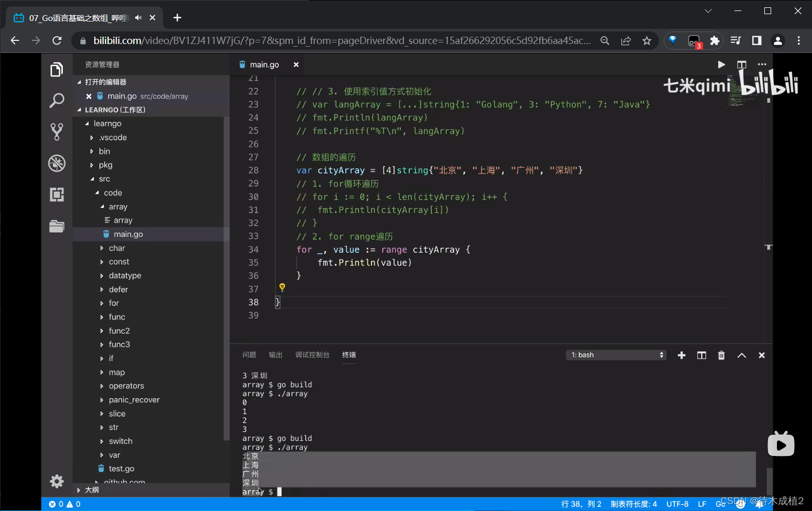
Task: Reload the browser page
Action: [57, 40]
